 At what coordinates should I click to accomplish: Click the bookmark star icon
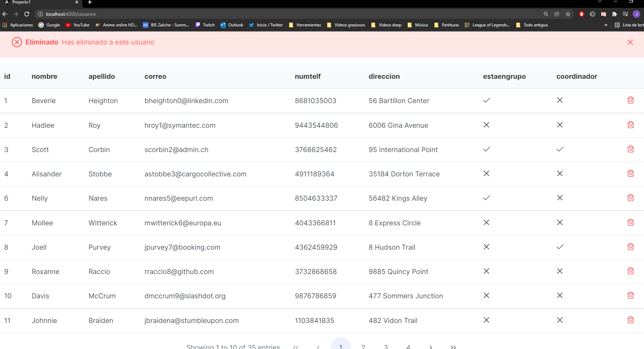coord(568,14)
